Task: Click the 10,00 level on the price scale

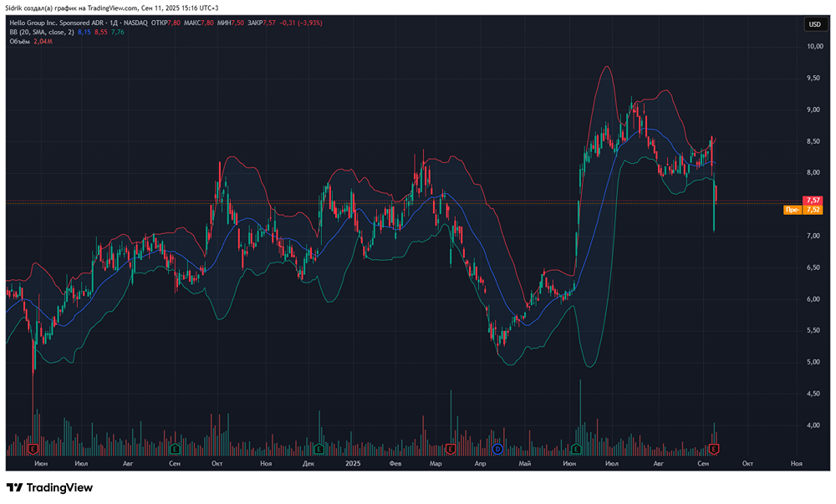Action: pos(813,46)
